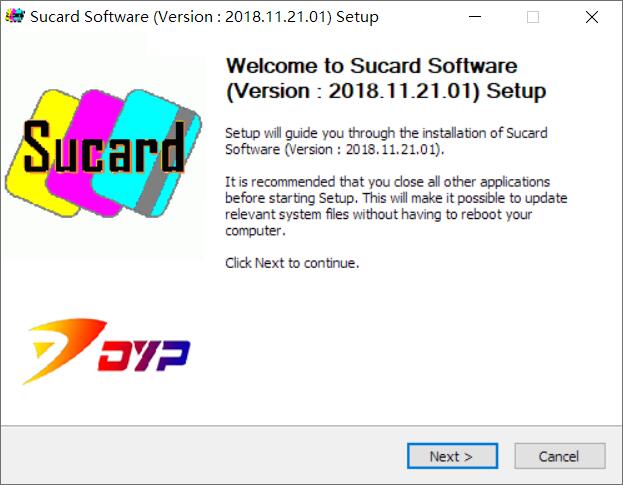Click the disabled maximize button
Image resolution: width=623 pixels, height=485 pixels.
tap(533, 17)
